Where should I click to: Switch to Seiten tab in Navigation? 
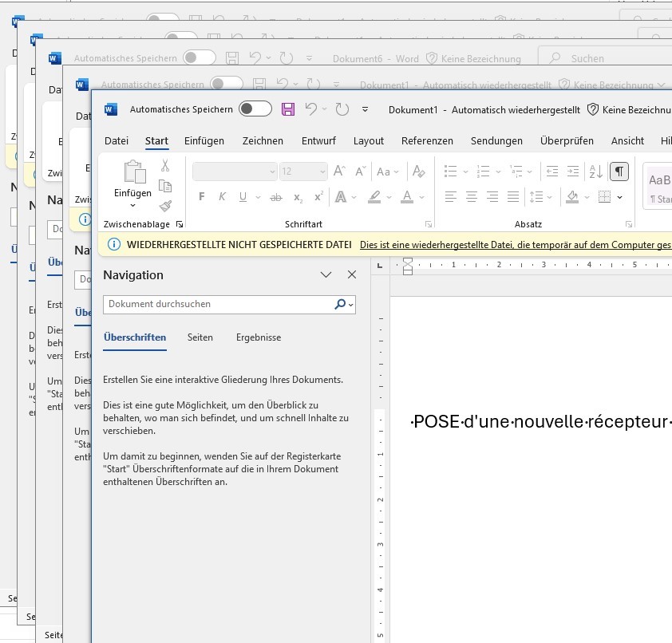click(x=200, y=337)
